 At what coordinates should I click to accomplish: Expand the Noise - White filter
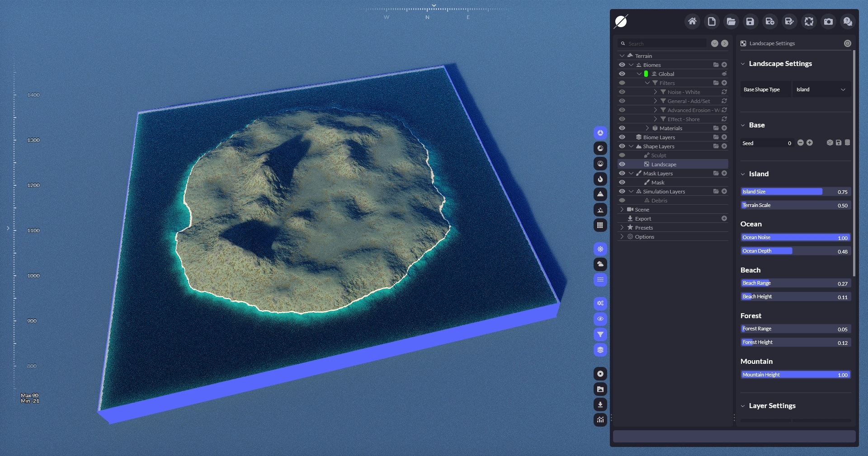[656, 92]
